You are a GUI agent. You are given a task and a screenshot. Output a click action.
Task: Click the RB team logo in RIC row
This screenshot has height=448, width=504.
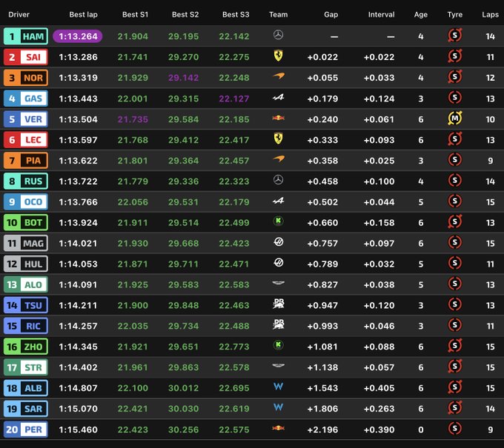pyautogui.click(x=279, y=324)
